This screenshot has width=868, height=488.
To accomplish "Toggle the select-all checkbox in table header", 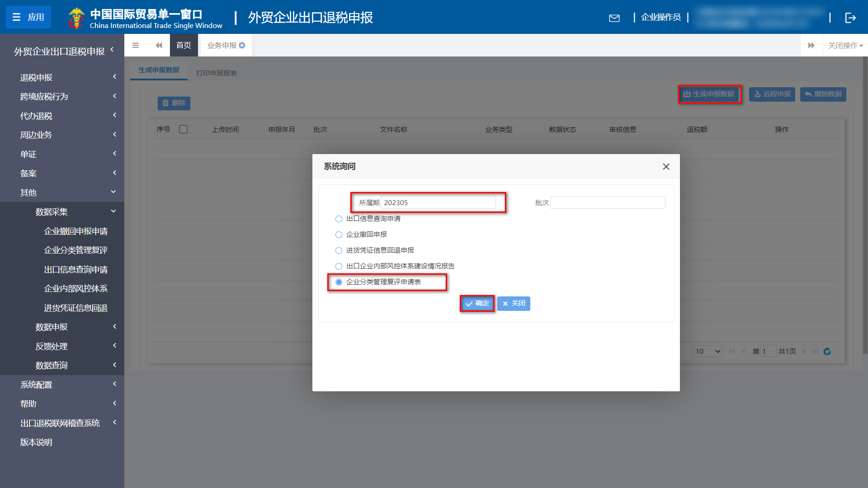I will click(184, 129).
